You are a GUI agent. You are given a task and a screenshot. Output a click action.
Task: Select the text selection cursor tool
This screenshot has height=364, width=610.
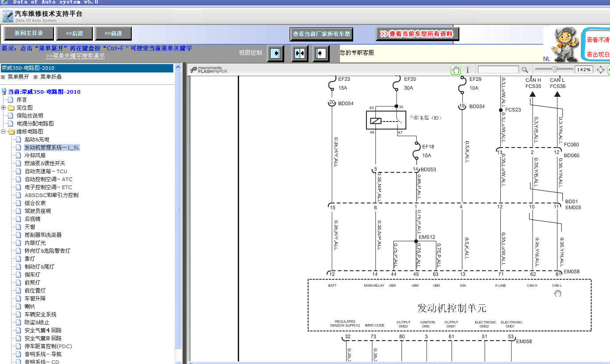467,70
